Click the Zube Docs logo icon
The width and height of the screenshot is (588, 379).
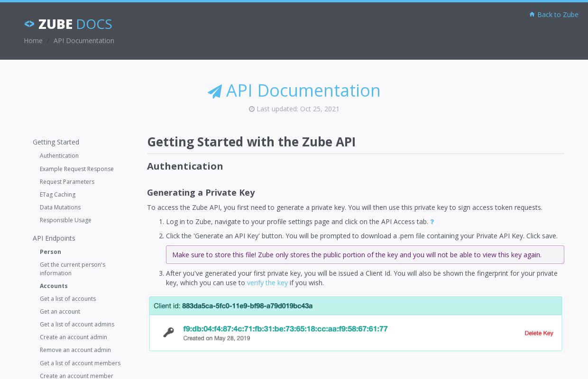29,24
